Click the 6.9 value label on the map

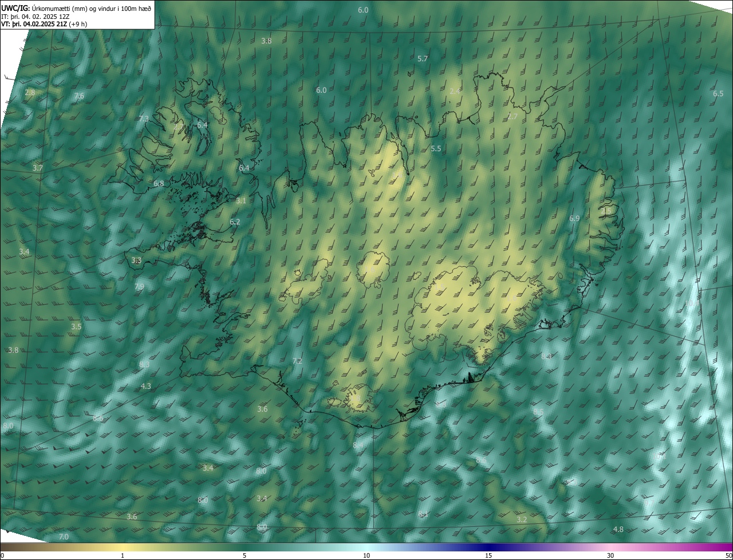574,219
